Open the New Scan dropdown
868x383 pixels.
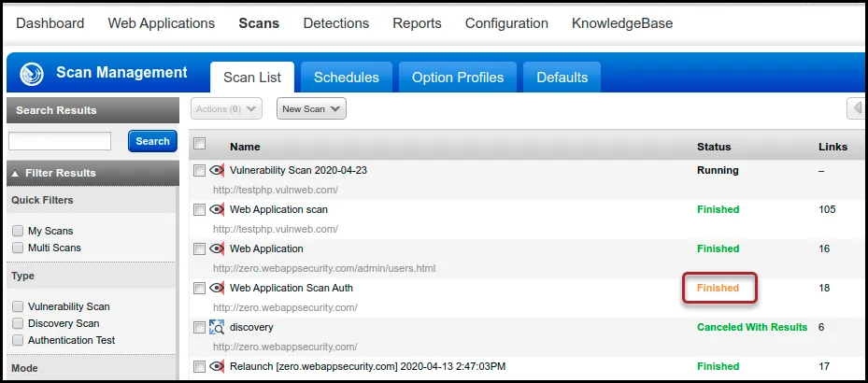(311, 108)
